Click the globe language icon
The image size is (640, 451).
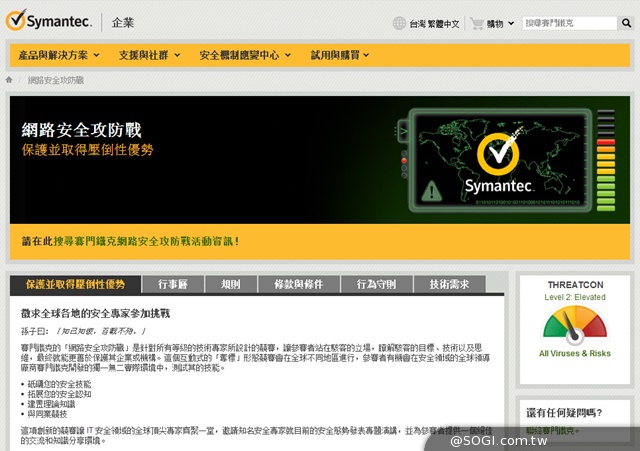(x=399, y=23)
